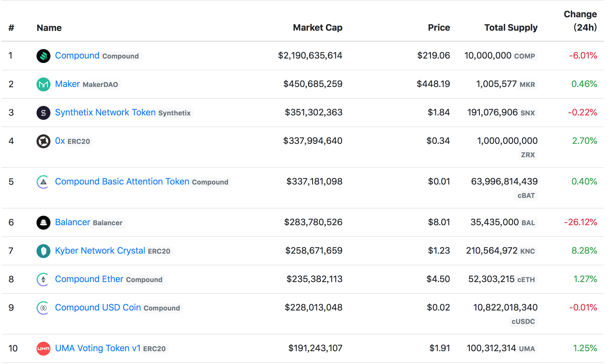
Task: Click the Synthetix tag label
Action: coord(174,113)
